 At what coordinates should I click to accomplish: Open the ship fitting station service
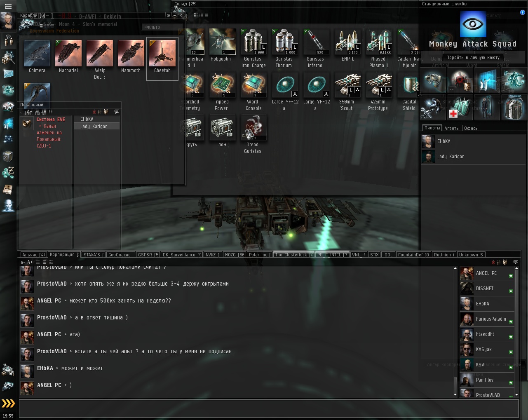coord(433,80)
